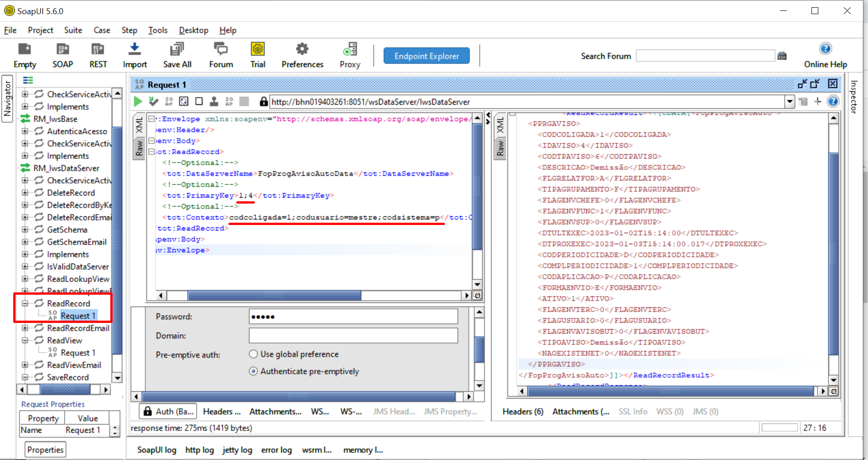Collapse the ReadView tree node

25,340
